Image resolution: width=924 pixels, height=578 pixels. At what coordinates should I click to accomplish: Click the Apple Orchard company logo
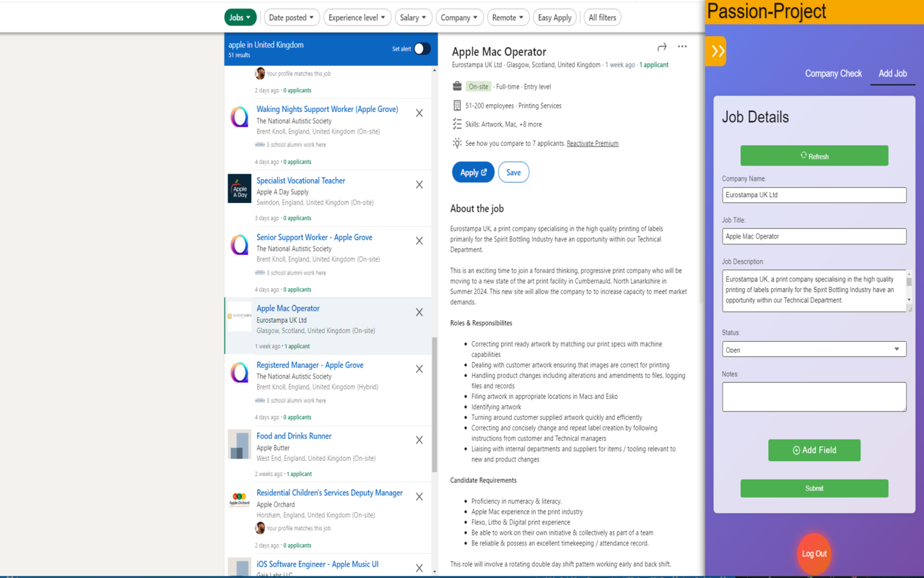click(240, 500)
